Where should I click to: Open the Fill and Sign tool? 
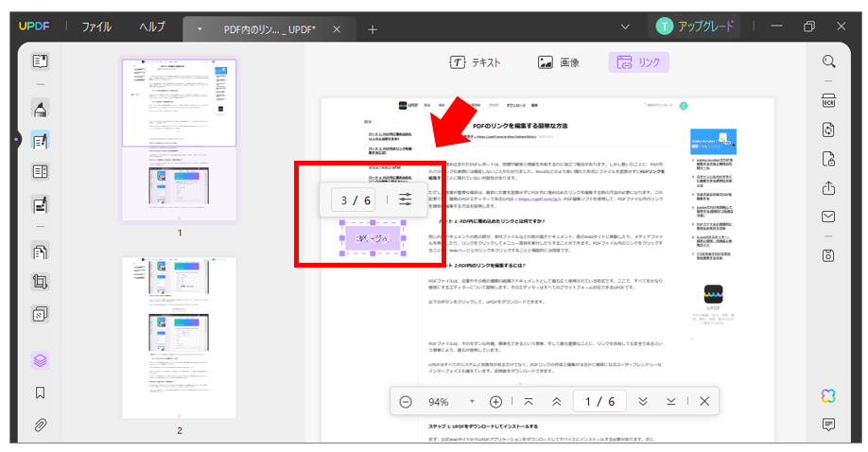pyautogui.click(x=40, y=205)
